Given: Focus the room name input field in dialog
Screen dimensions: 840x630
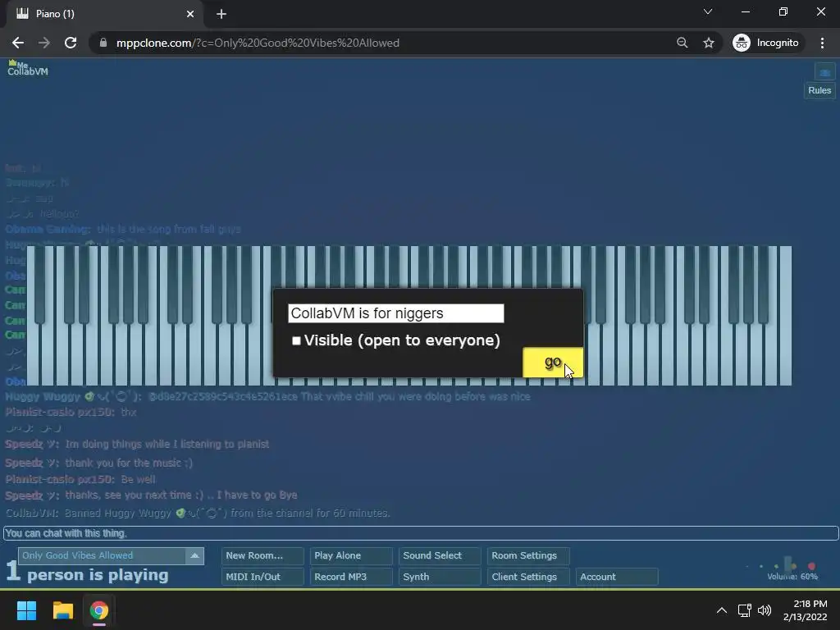Looking at the screenshot, I should (x=396, y=313).
